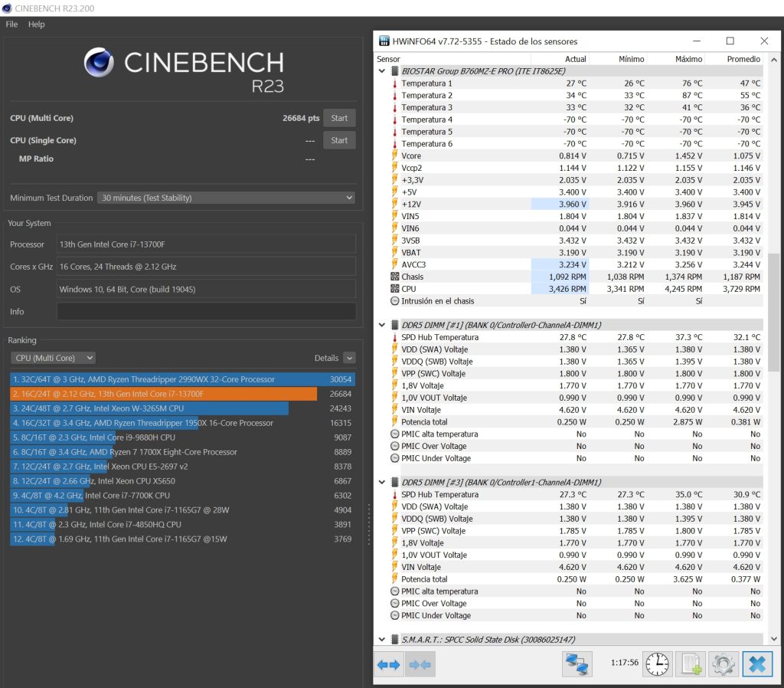Click the shrink sensor columns arrows icon
The image size is (784, 688).
pos(420,664)
